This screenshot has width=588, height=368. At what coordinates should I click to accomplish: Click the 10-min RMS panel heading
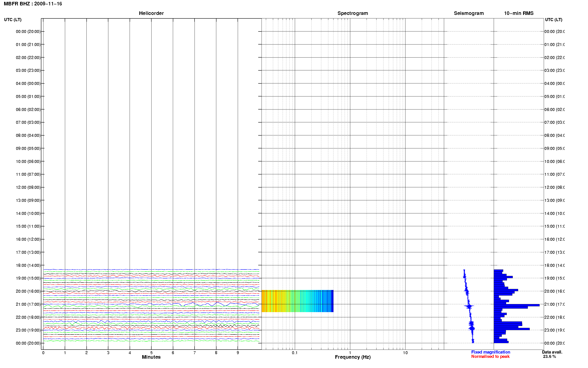(519, 13)
